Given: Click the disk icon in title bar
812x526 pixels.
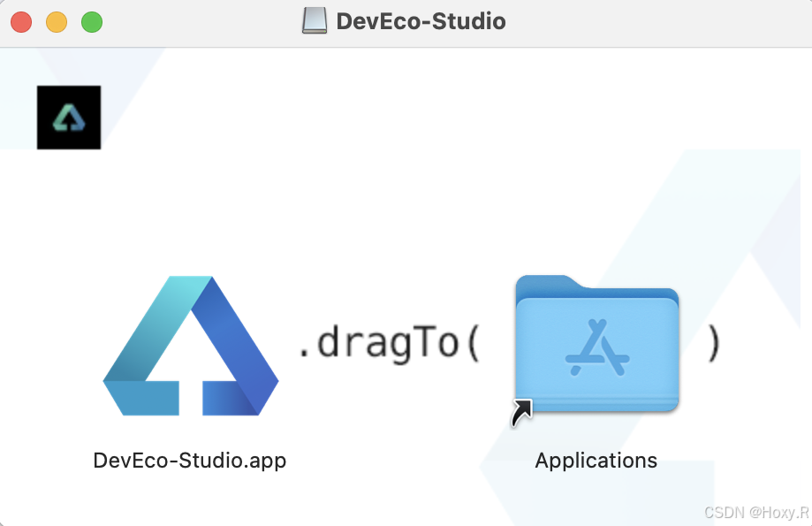Looking at the screenshot, I should tap(315, 20).
